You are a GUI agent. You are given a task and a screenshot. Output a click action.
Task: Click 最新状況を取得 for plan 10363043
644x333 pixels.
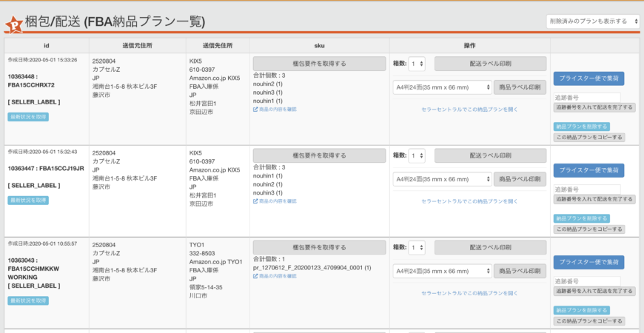28,301
